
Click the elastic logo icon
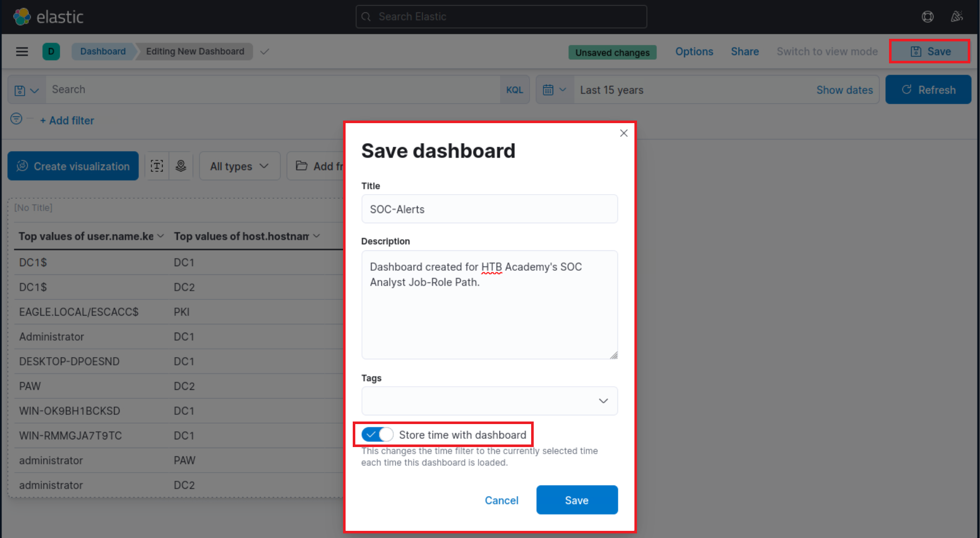(21, 16)
